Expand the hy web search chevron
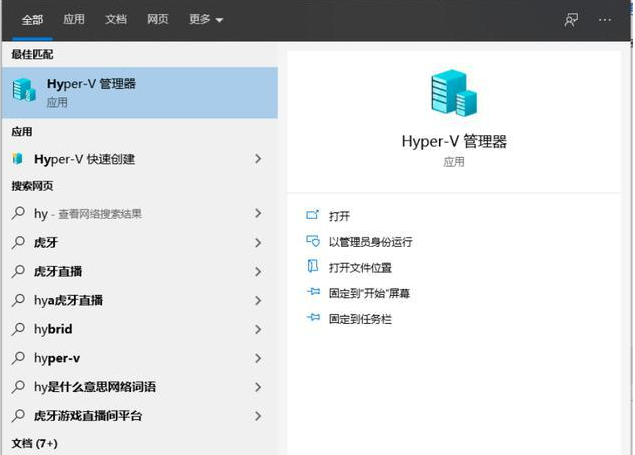 point(258,213)
